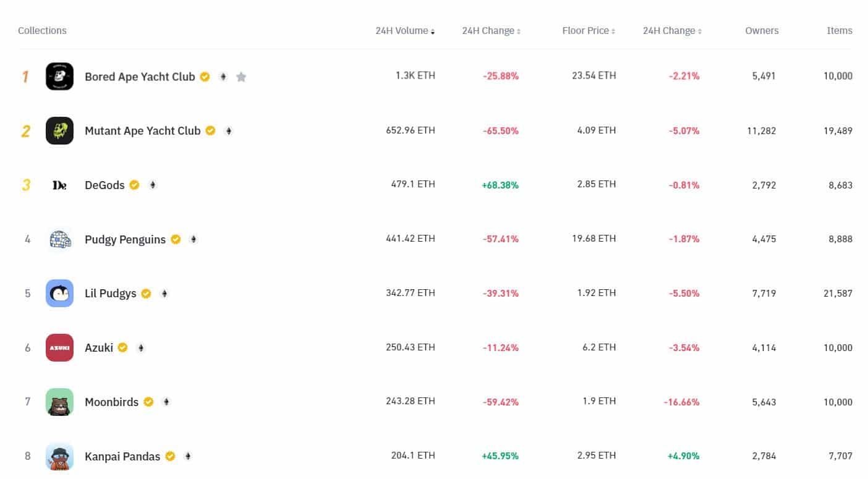Click the -5.50% floor change value

coord(684,294)
